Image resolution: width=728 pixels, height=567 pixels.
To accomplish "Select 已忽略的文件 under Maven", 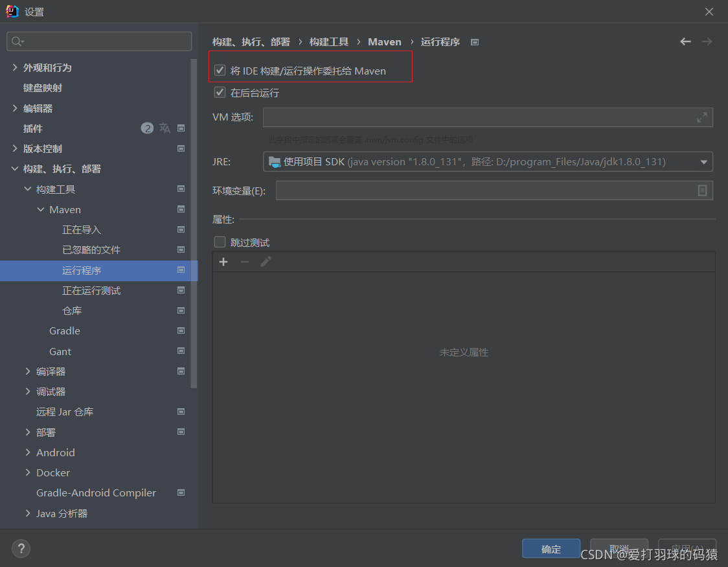I will 91,250.
